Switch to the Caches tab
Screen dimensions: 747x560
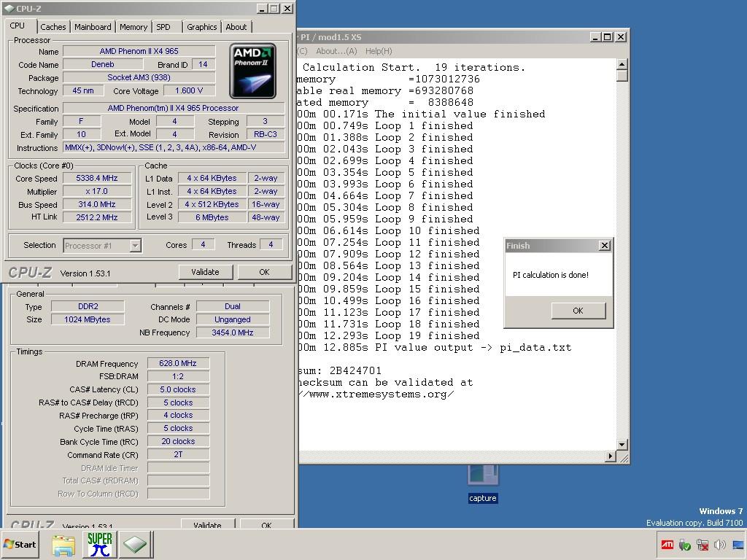pyautogui.click(x=53, y=27)
